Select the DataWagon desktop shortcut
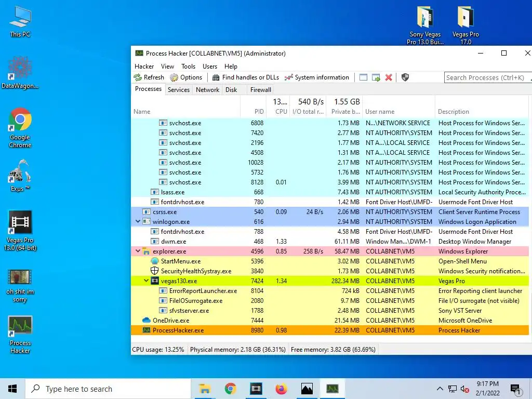Screen dimensions: 532x399 [20, 73]
